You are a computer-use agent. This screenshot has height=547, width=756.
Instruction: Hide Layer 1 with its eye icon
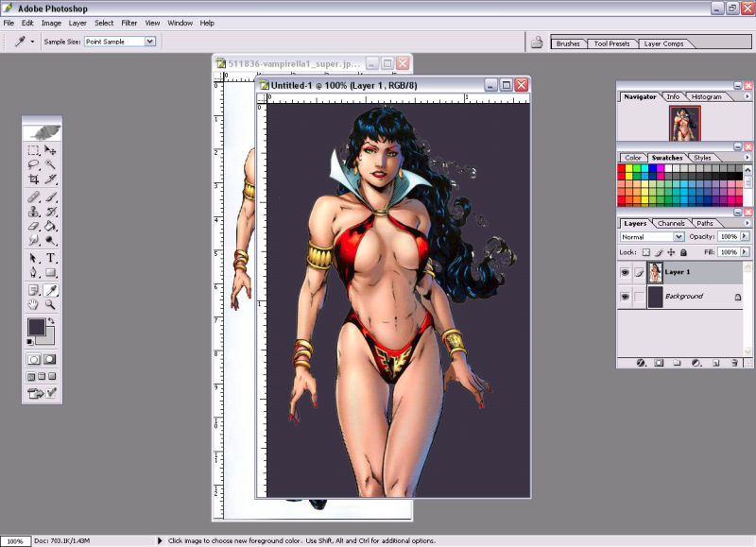click(x=625, y=272)
